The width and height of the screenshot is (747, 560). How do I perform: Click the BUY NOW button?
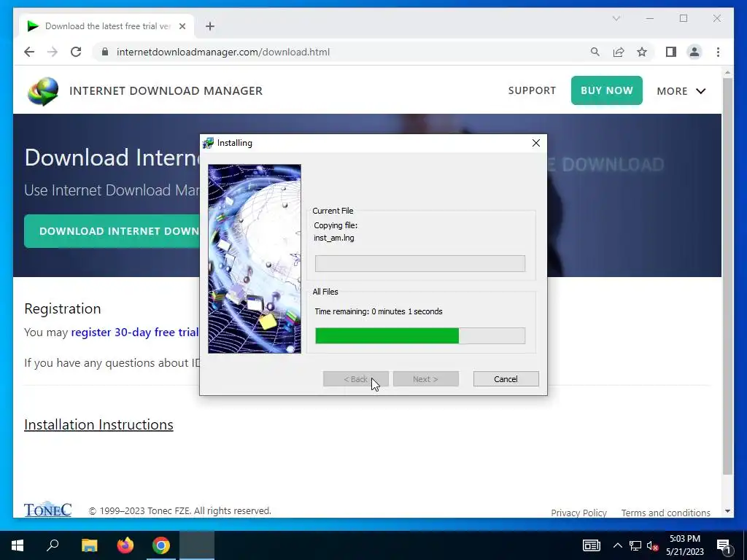(x=606, y=90)
